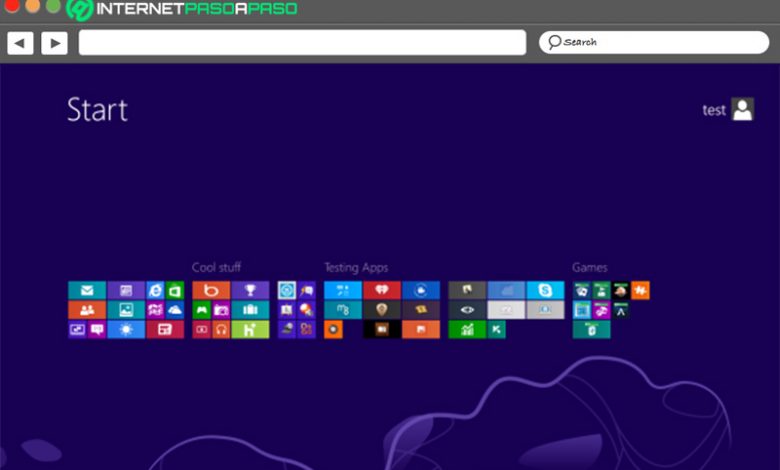This screenshot has width=780, height=470.
Task: Click the 'test' username text
Action: pos(714,110)
